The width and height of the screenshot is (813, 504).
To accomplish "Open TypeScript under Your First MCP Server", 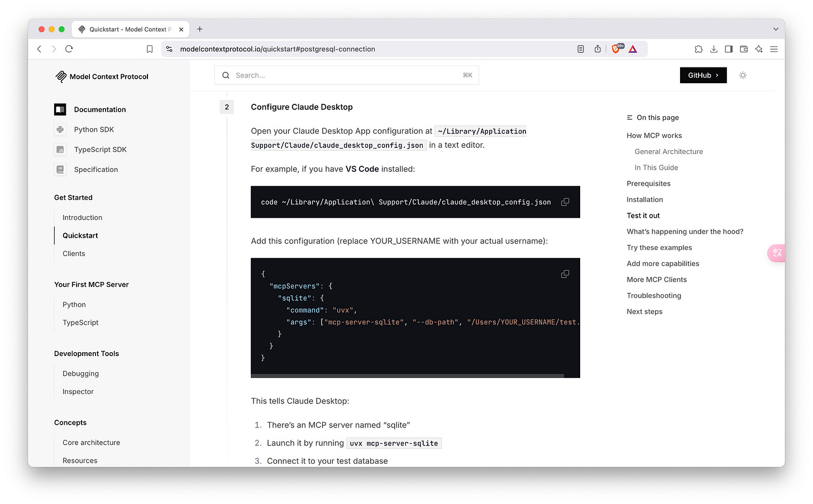I will [80, 323].
